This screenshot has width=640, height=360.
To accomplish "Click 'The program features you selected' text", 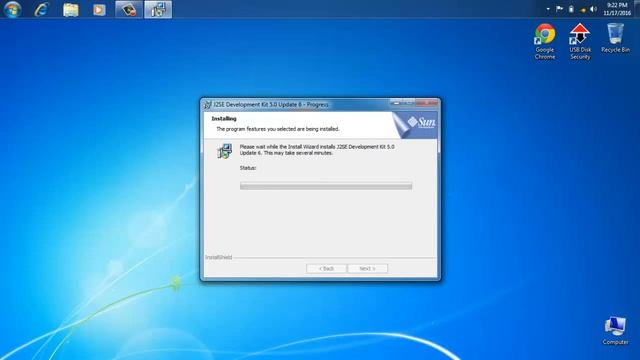I will coord(278,129).
